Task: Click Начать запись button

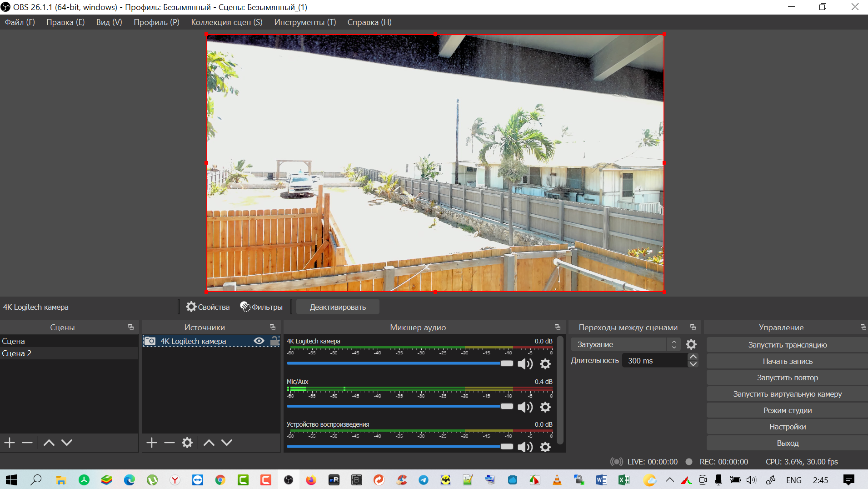Action: tap(787, 361)
